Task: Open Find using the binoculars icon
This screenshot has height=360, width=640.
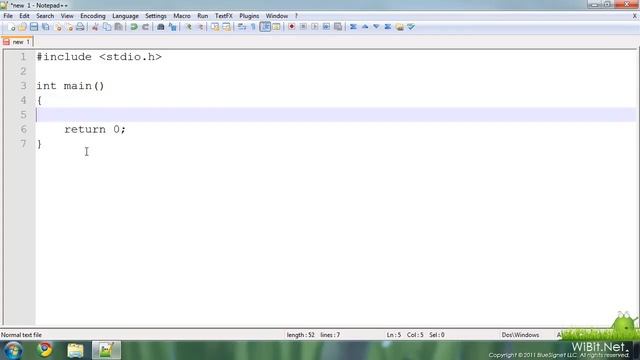Action: coord(160,27)
